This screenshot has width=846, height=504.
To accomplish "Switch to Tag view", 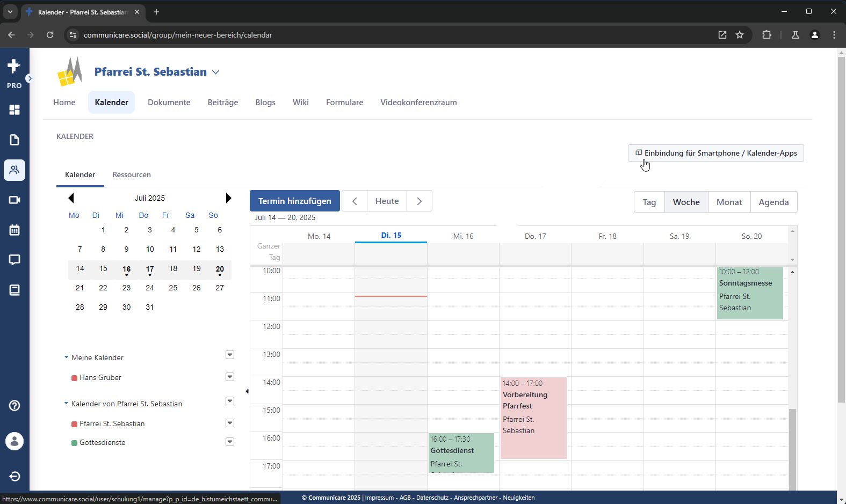I will (x=649, y=202).
